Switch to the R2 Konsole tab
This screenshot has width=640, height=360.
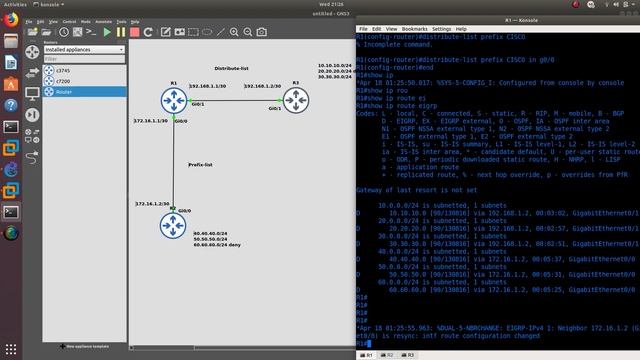pyautogui.click(x=387, y=356)
